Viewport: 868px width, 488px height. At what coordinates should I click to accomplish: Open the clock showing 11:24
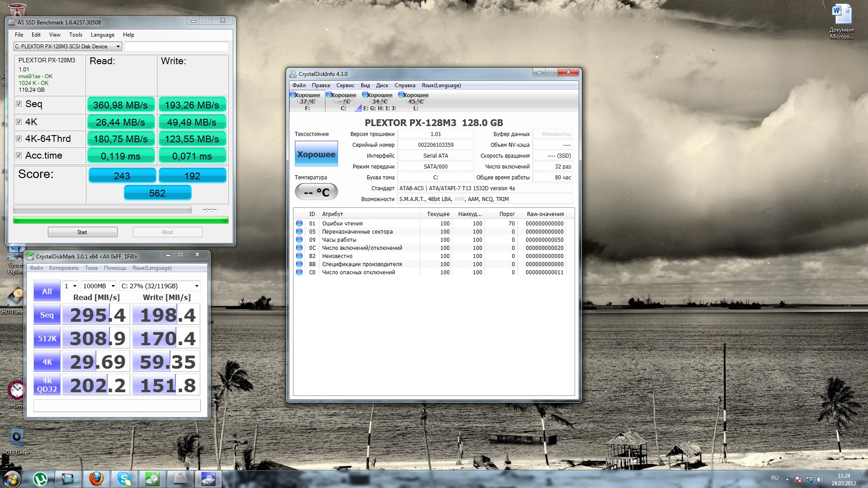coord(844,479)
